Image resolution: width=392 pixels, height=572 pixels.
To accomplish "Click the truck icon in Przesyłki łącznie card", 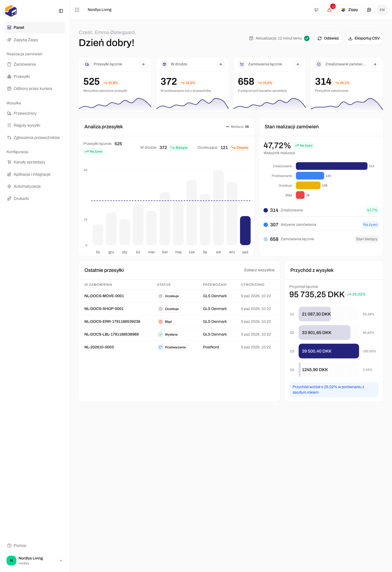I will click(x=87, y=64).
